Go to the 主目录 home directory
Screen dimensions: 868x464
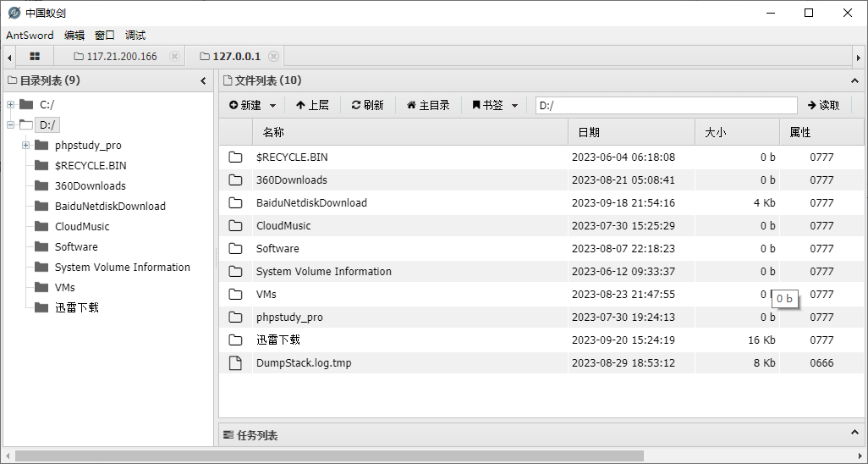[428, 105]
